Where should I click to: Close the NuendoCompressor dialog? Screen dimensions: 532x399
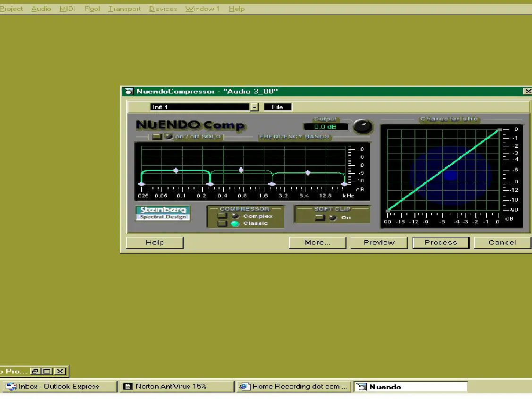click(x=528, y=91)
